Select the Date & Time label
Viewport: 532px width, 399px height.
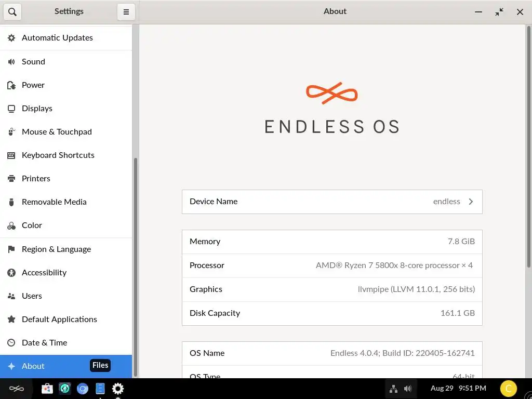click(45, 343)
